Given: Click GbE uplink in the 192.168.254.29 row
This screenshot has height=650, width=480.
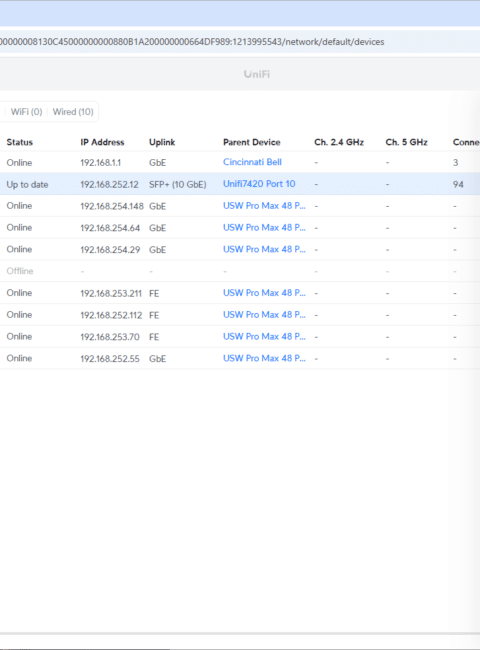Looking at the screenshot, I should (158, 250).
